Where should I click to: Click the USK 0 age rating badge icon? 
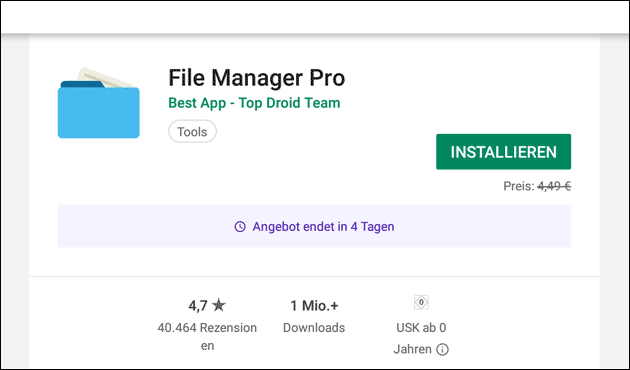coord(421,302)
